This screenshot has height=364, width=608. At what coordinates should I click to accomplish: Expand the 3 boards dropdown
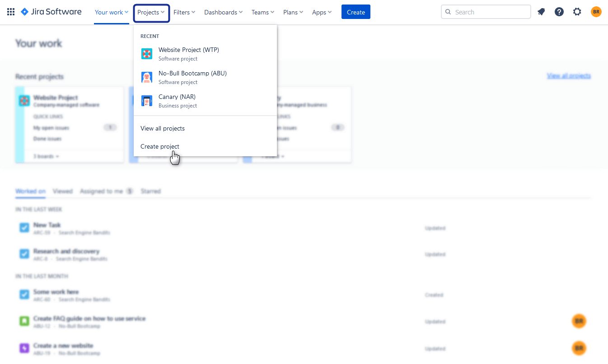pos(46,156)
